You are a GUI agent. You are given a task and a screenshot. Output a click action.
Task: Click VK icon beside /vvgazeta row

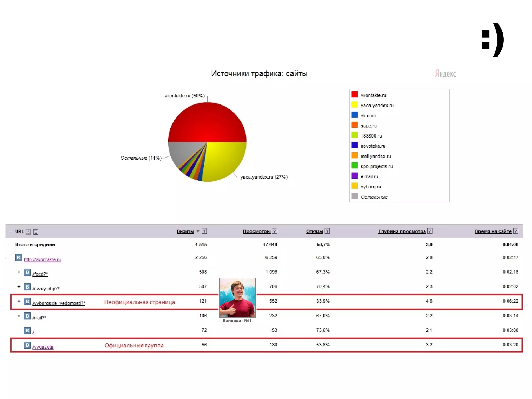click(27, 345)
